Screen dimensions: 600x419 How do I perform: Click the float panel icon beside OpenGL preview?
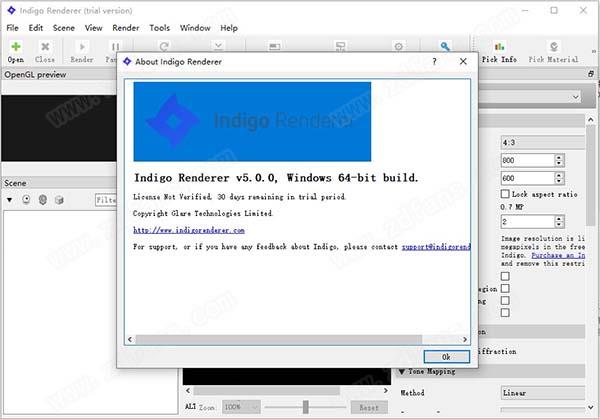point(591,74)
